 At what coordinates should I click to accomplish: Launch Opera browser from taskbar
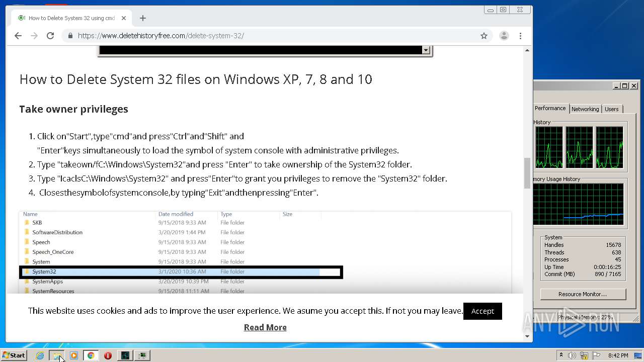pos(108,355)
